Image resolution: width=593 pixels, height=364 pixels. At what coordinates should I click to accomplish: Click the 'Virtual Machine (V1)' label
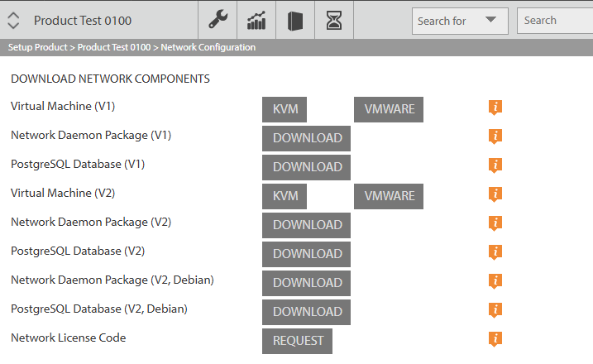click(x=63, y=107)
